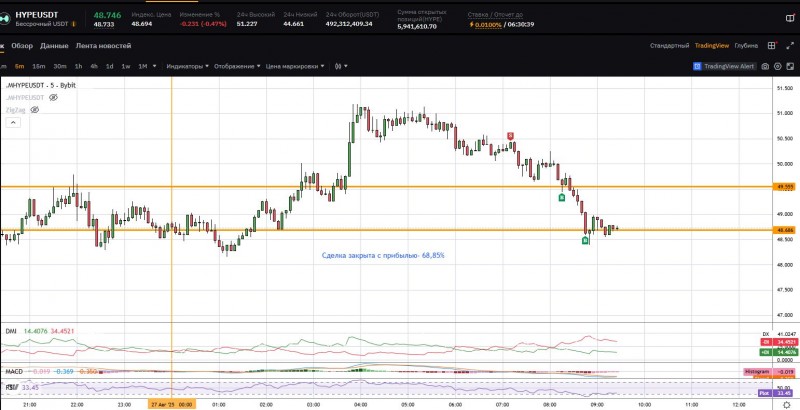The height and width of the screenshot is (410, 800).
Task: Click the HYPEUSDT coin logo icon
Action: (4, 18)
